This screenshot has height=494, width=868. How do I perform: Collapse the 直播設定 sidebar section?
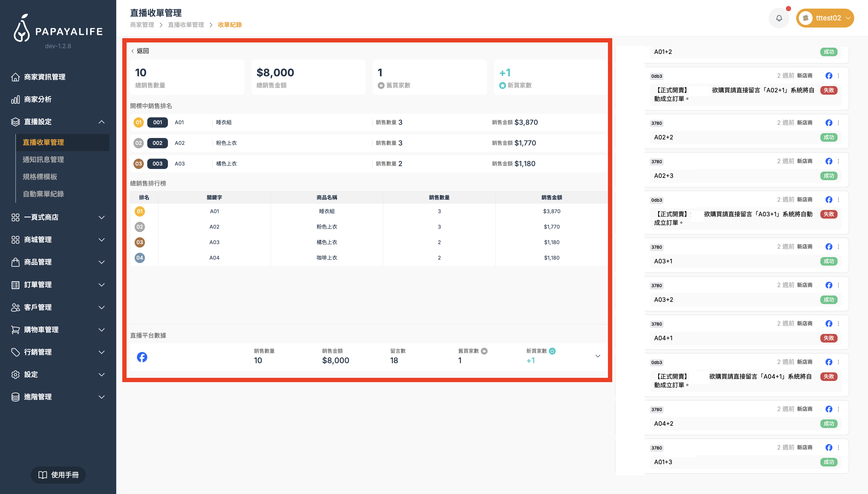(x=101, y=122)
